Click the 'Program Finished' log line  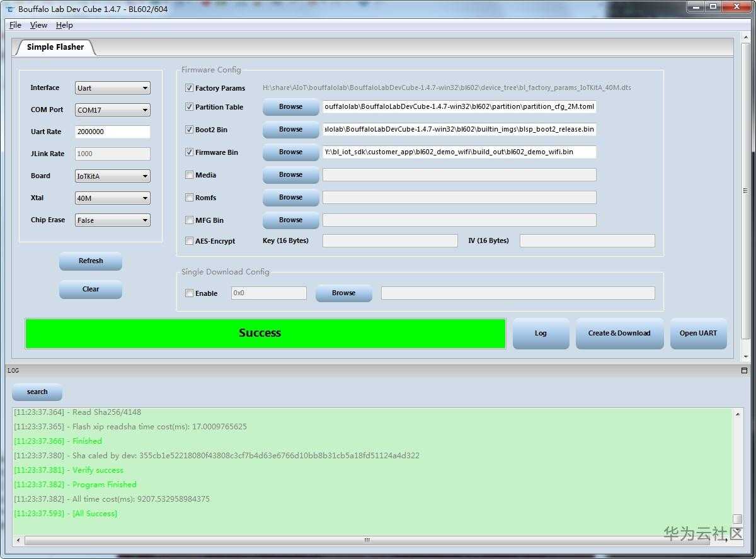tap(75, 485)
